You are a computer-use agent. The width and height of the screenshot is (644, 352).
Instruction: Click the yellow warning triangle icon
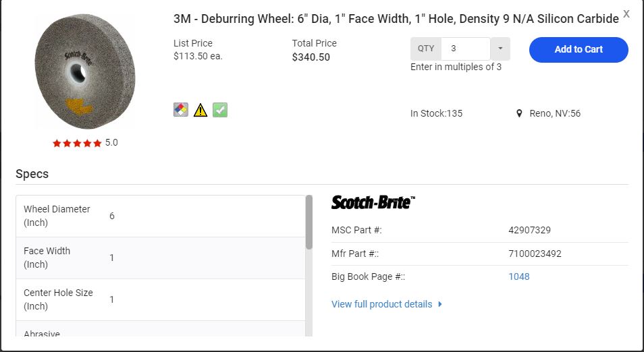(200, 110)
